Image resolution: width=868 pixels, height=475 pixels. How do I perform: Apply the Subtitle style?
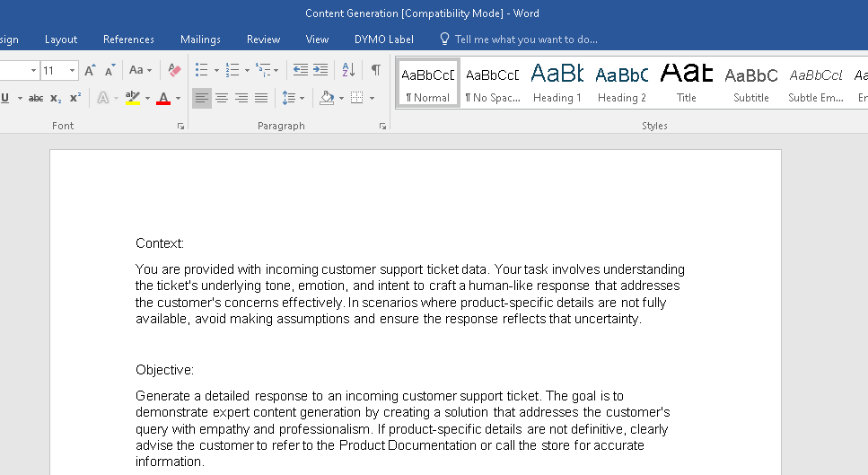[751, 83]
